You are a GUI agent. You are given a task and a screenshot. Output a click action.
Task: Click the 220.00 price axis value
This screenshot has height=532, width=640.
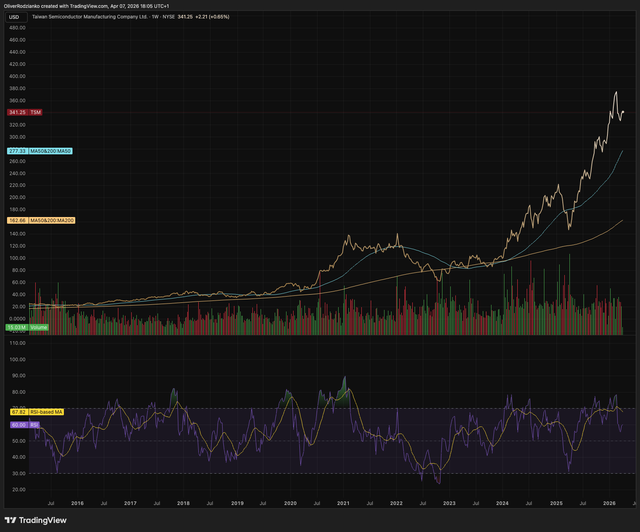pyautogui.click(x=17, y=185)
